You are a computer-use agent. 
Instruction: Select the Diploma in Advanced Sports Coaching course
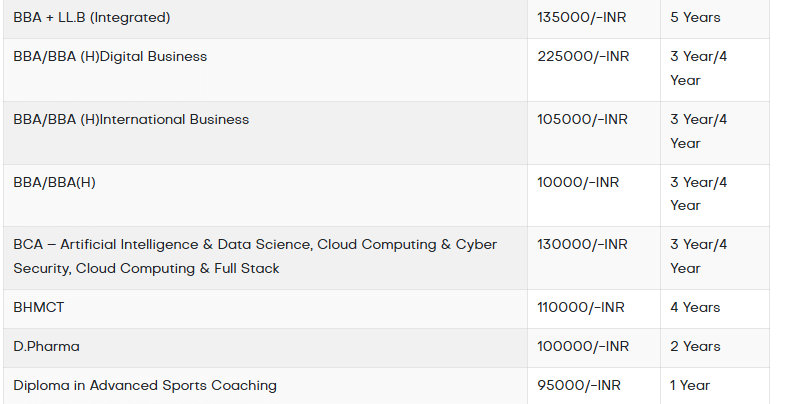point(145,386)
